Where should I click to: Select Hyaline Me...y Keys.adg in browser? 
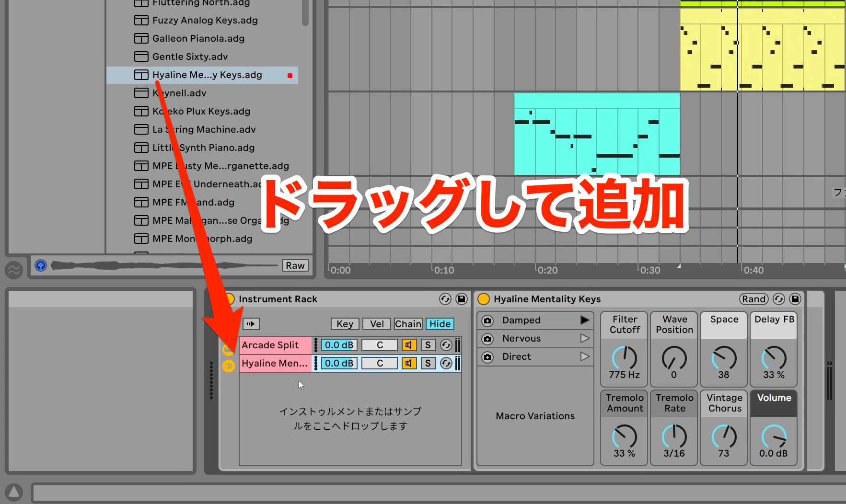point(202,75)
